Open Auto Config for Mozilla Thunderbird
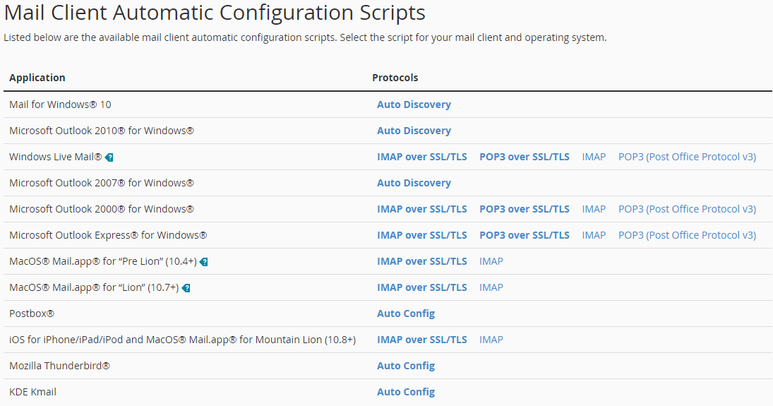The image size is (773, 406). coord(405,366)
